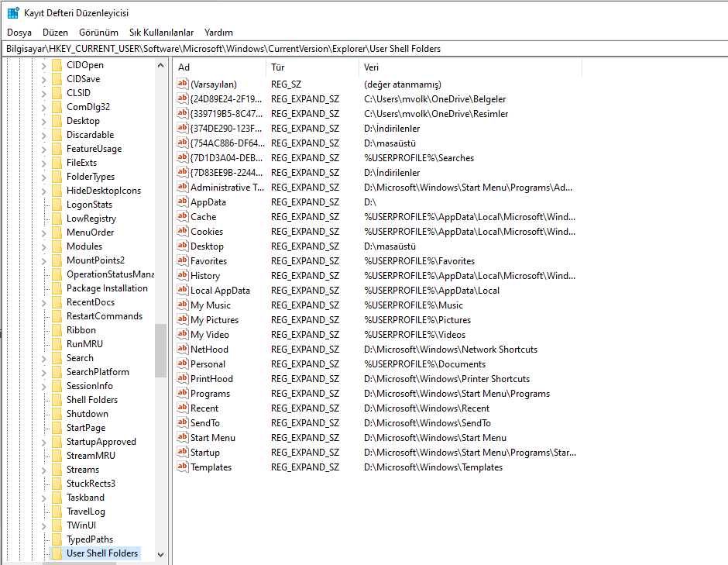The height and width of the screenshot is (565, 728).
Task: Open the Yardım menu
Action: tap(218, 32)
